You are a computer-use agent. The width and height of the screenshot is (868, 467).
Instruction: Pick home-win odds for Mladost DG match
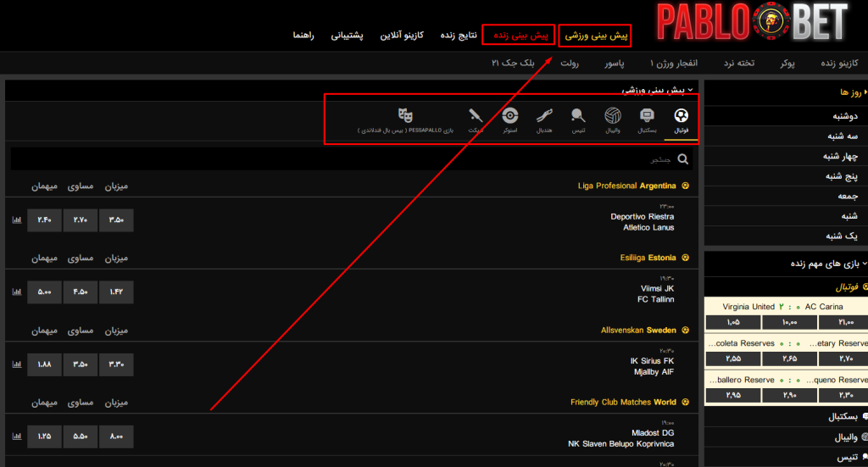click(x=116, y=436)
